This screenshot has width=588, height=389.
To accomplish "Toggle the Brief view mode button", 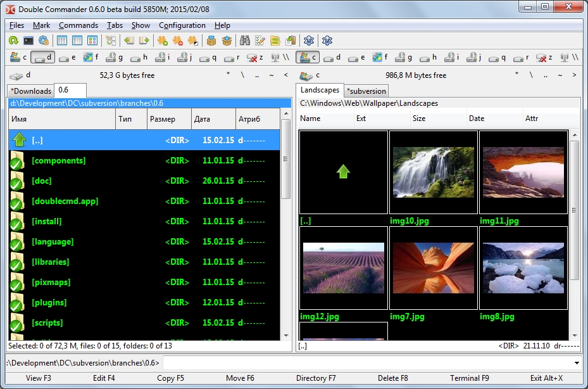I will pos(62,41).
